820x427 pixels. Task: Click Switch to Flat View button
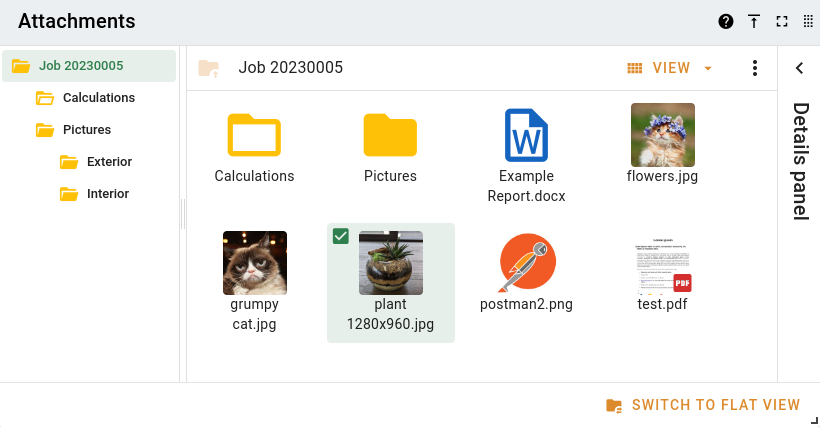click(703, 405)
